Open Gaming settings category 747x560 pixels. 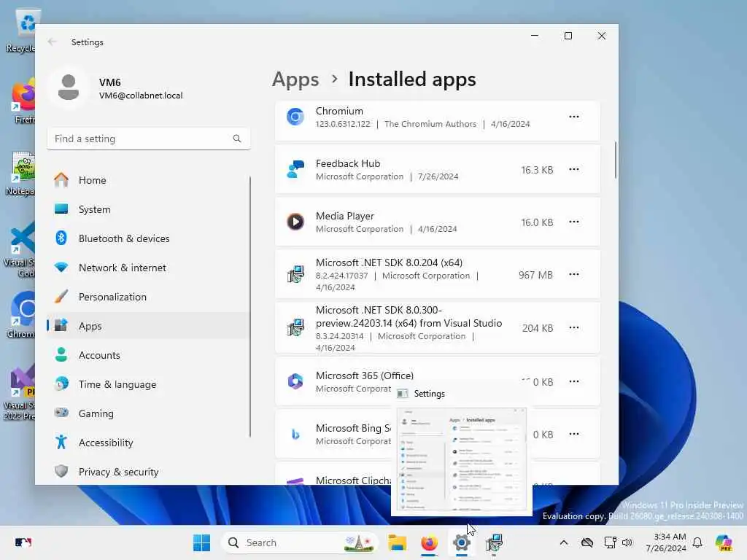[147, 413]
